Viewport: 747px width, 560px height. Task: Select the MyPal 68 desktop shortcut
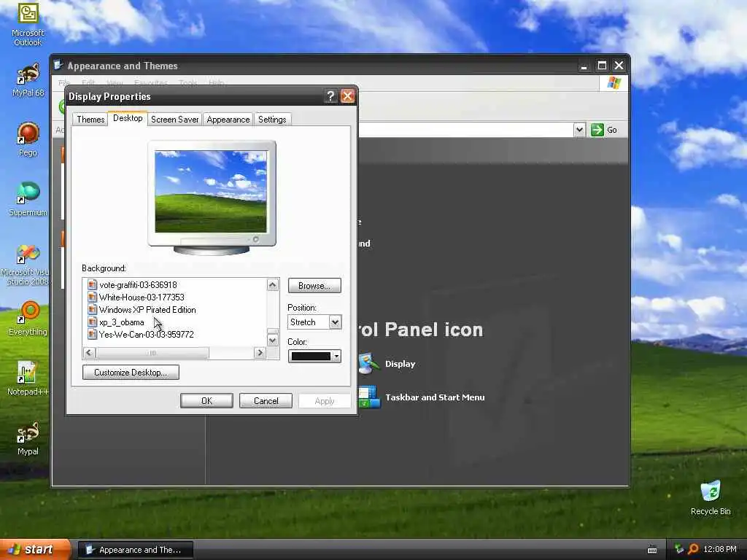coord(28,80)
